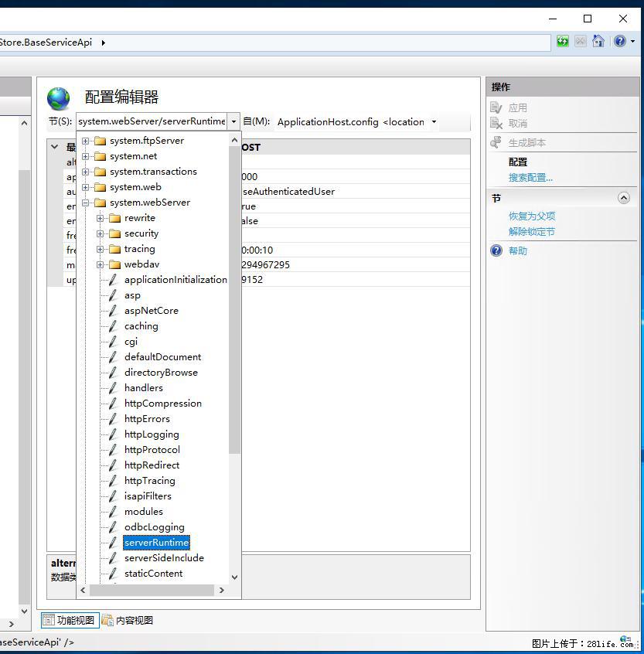Collapse the 节 panel chevron
The image size is (644, 654).
[624, 199]
